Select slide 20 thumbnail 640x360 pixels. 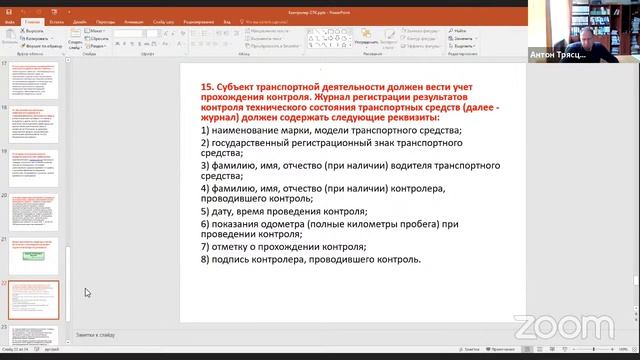point(33,212)
